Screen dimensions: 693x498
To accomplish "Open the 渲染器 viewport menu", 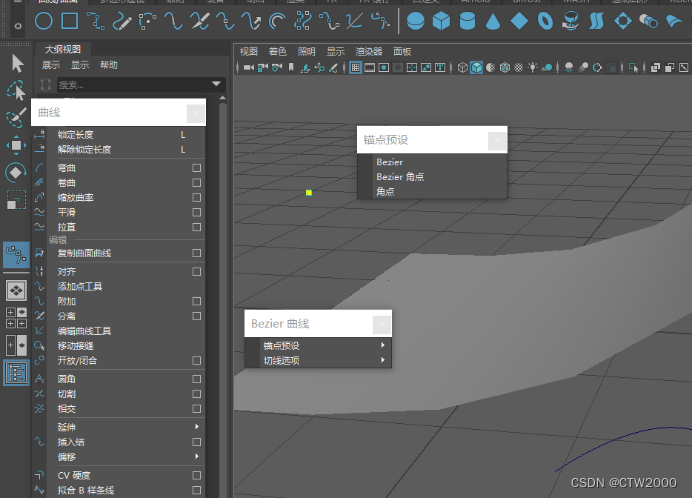I will coord(369,52).
